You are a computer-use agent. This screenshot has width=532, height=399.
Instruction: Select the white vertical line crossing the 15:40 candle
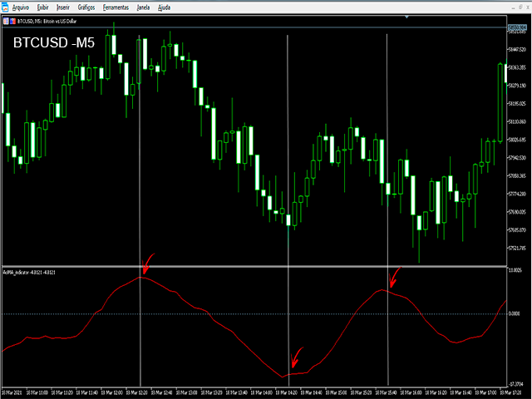387,210
